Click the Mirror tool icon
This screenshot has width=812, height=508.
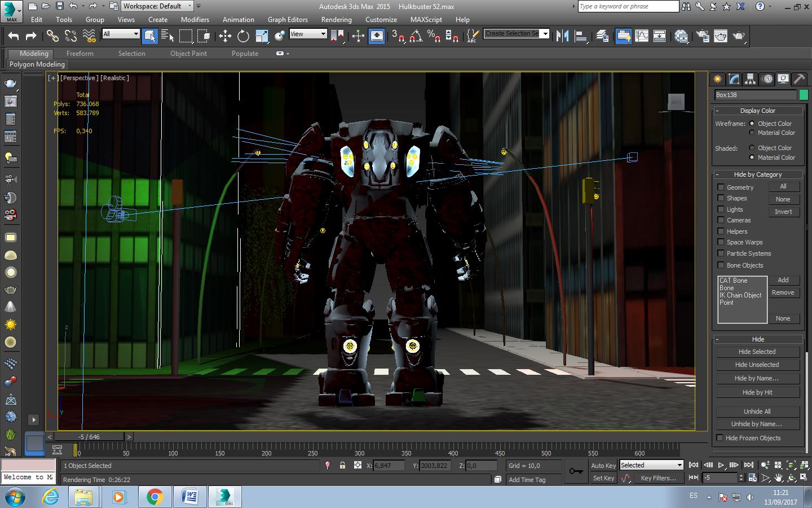pyautogui.click(x=562, y=37)
